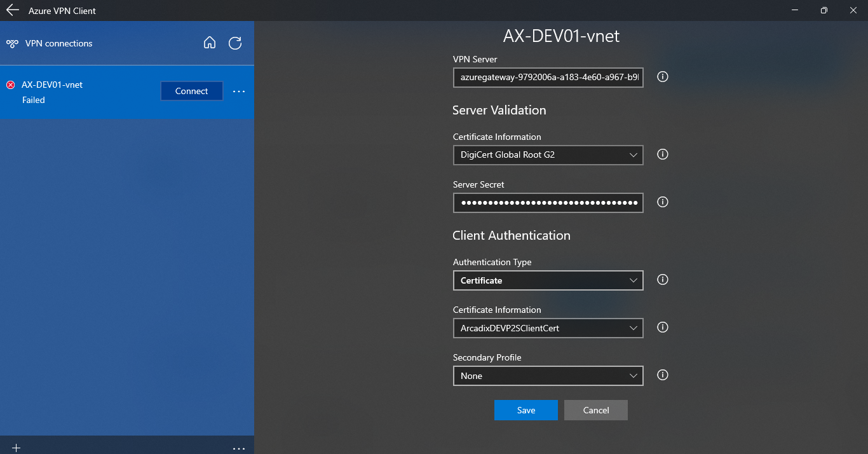868x454 pixels.
Task: Click the red Failed status icon for AX-DEV01-vnet
Action: coord(10,85)
